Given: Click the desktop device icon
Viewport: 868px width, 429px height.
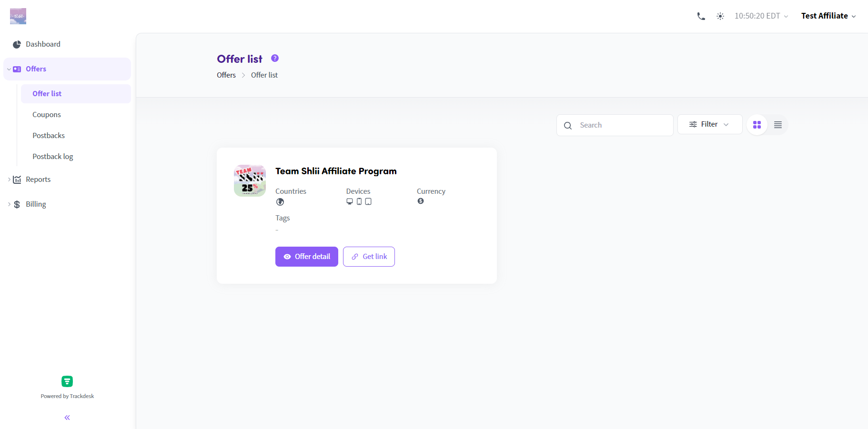Looking at the screenshot, I should click(x=350, y=201).
